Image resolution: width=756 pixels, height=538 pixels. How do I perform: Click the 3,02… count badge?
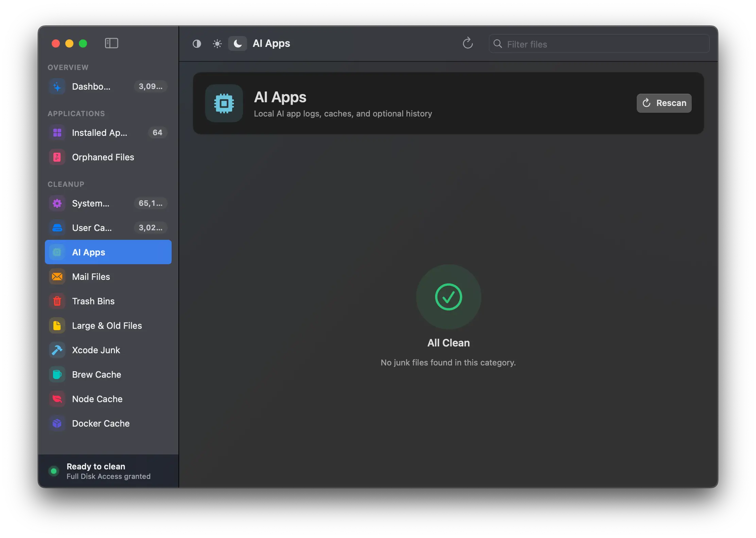[151, 228]
